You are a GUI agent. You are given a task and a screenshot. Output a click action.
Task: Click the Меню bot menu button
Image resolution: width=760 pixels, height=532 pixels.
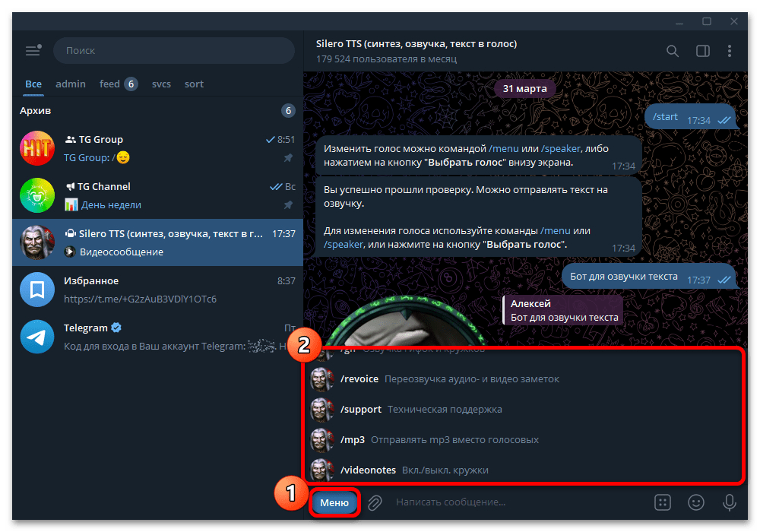point(334,502)
